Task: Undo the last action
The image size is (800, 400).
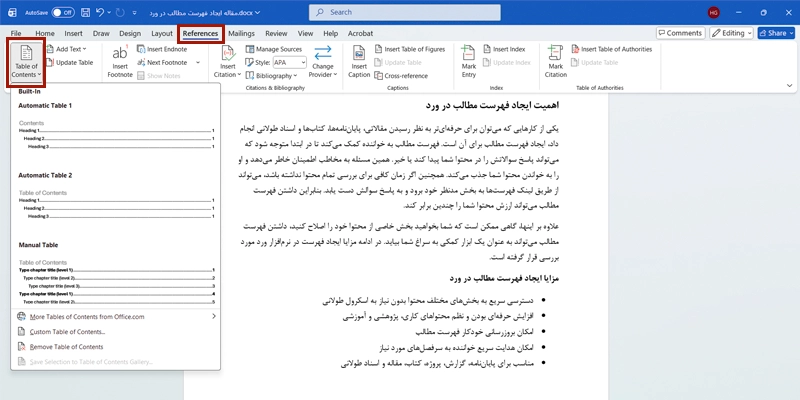Action: click(x=100, y=12)
